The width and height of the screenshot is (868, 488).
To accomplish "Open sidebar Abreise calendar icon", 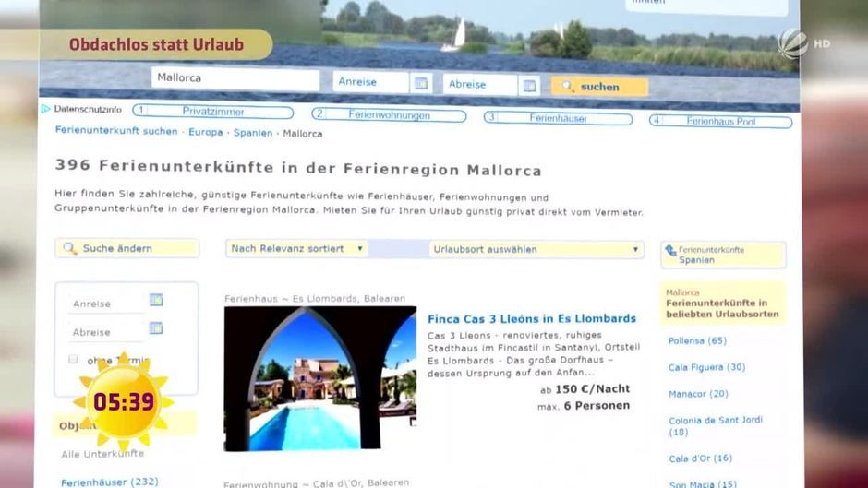I will coord(156,328).
